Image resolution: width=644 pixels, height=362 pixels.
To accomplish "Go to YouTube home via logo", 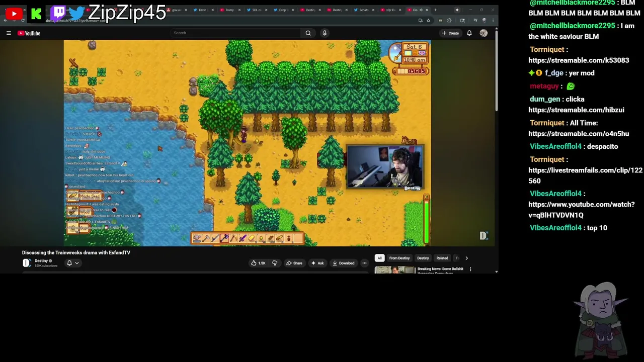I will pos(29,33).
